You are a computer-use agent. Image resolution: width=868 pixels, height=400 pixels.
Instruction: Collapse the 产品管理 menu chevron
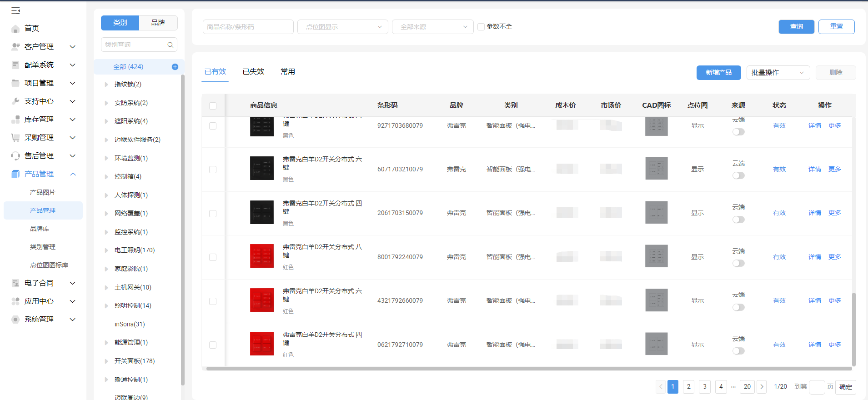click(73, 174)
